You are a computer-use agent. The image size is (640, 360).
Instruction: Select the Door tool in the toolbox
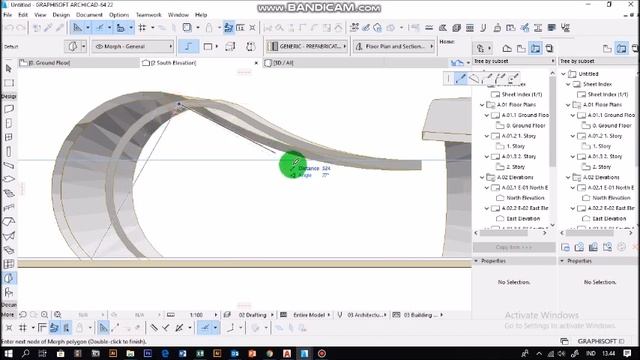9,123
